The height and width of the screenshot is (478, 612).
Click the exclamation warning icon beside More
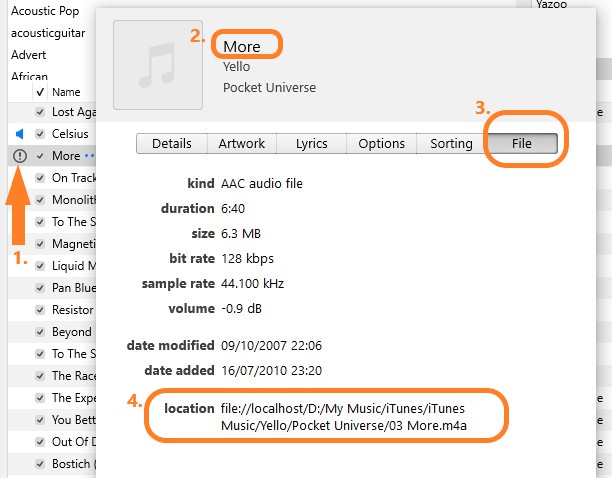(20, 156)
